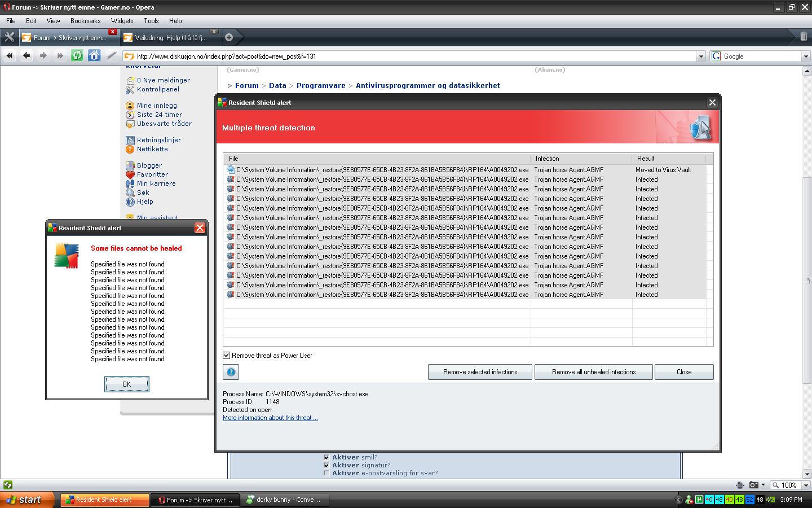
Task: Click the File column header
Action: pyautogui.click(x=377, y=159)
